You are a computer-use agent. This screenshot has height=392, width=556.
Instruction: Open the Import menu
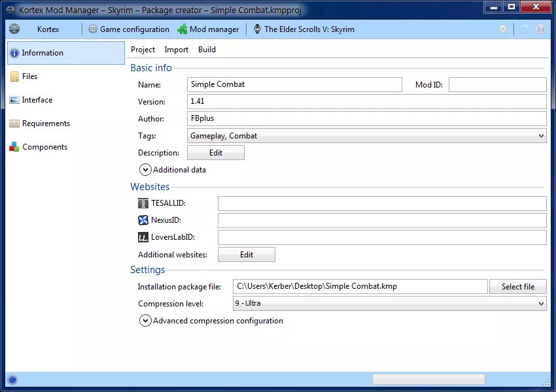coord(176,50)
